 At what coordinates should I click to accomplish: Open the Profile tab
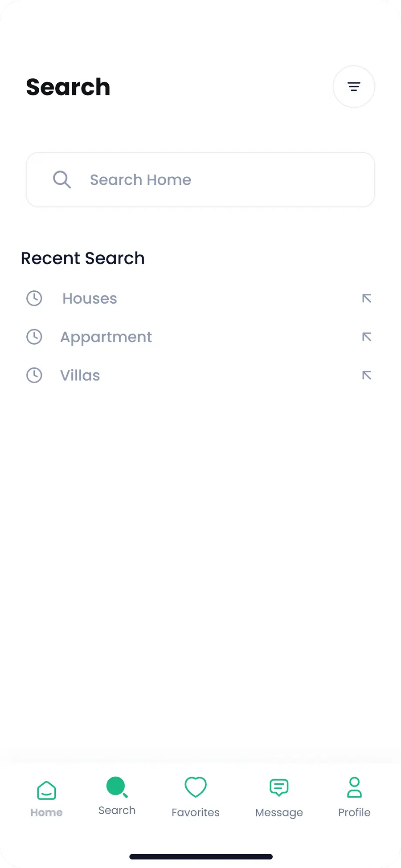pyautogui.click(x=354, y=798)
